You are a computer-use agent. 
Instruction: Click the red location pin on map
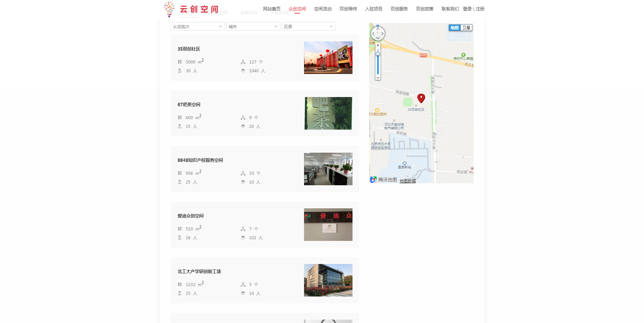421,98
